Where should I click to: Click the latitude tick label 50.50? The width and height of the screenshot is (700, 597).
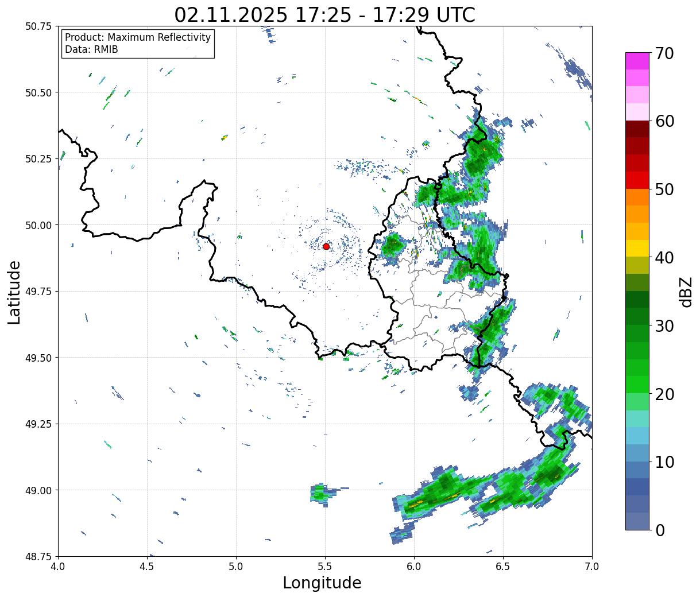click(x=39, y=92)
